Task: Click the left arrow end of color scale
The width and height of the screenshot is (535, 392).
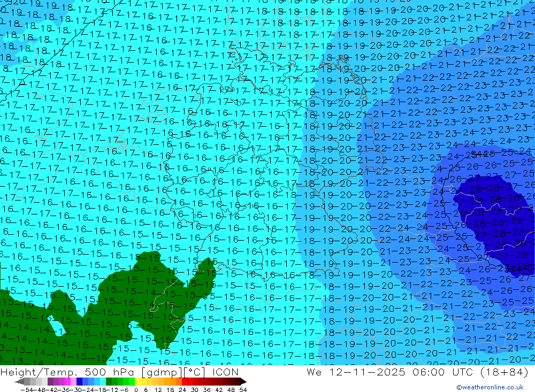Action: tap(19, 382)
